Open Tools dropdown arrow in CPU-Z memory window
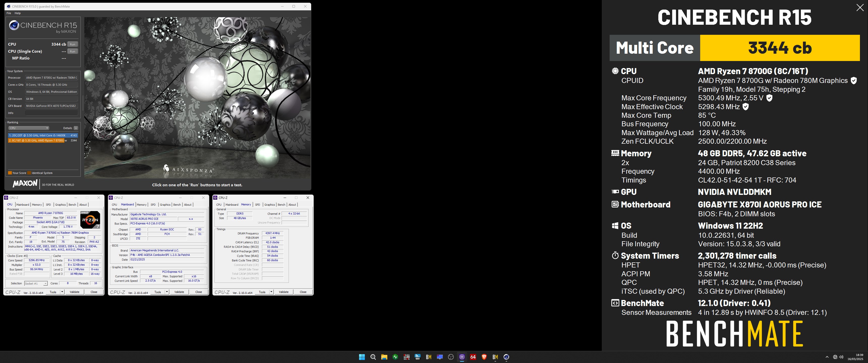This screenshot has height=363, width=868. 271,292
